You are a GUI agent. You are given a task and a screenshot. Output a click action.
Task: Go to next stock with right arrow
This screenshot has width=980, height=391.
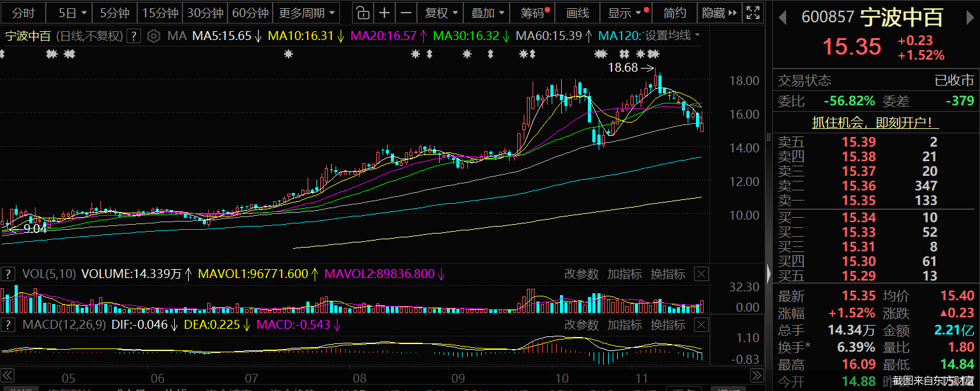tap(968, 17)
